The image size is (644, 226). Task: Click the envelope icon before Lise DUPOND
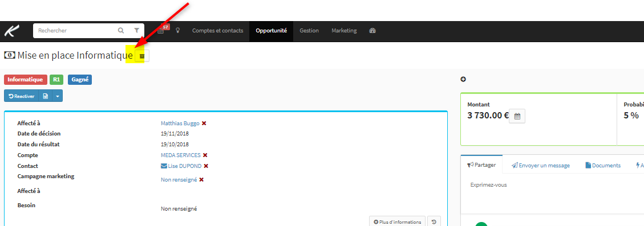click(x=164, y=166)
